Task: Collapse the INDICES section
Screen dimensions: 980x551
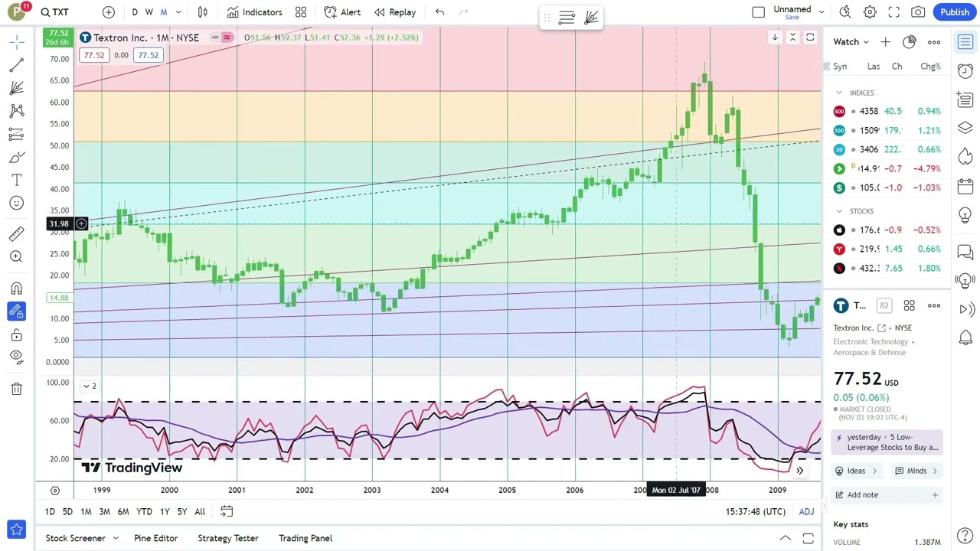Action: point(839,93)
